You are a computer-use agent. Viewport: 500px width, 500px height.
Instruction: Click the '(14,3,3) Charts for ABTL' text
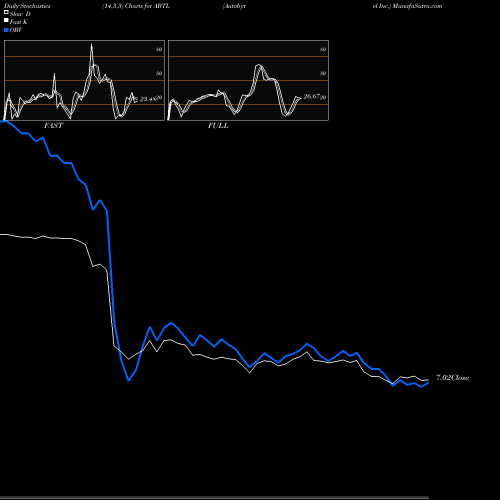tap(136, 6)
